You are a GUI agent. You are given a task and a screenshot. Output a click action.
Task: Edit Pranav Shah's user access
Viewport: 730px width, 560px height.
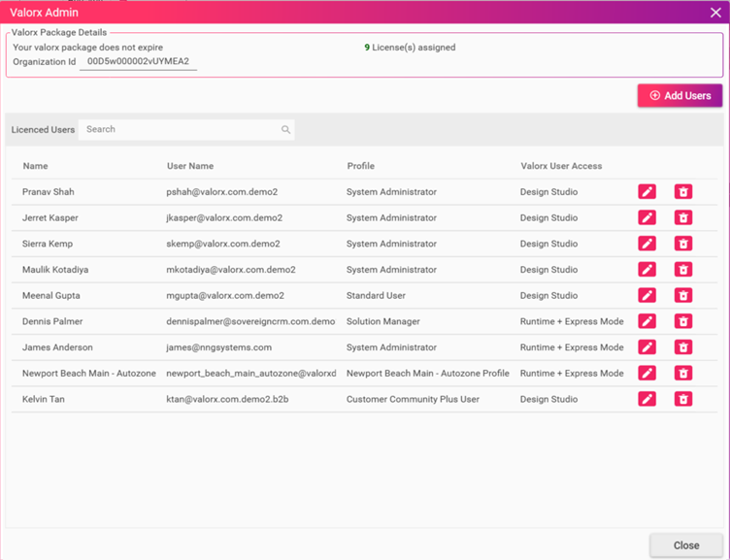tap(647, 192)
